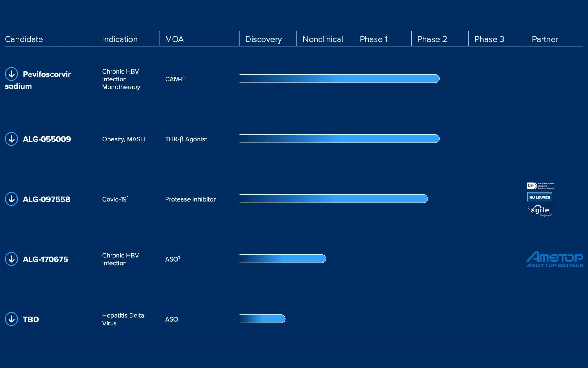
Task: Open the Pevifoscorvir sodium candidate name
Action: [x=46, y=74]
